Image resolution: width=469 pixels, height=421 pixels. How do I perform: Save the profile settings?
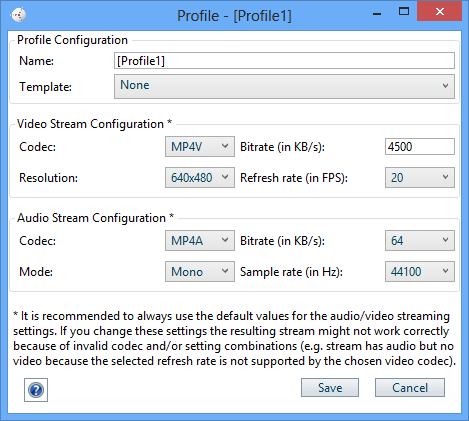(330, 387)
